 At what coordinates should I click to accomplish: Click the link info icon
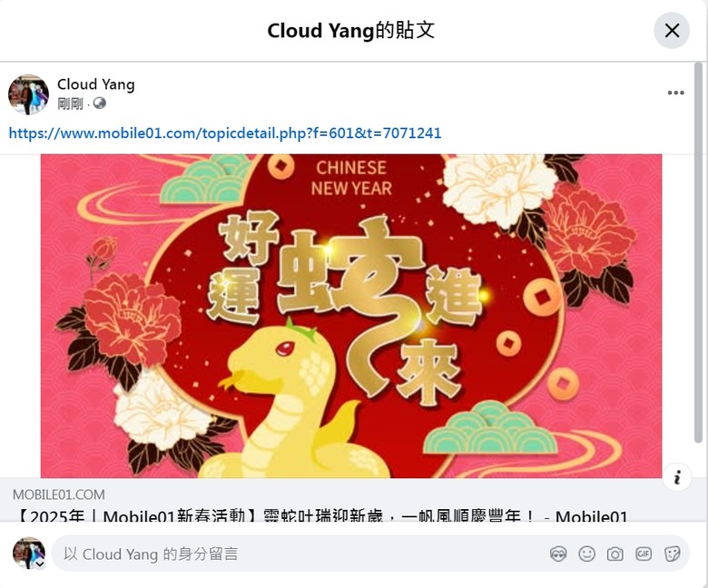677,477
